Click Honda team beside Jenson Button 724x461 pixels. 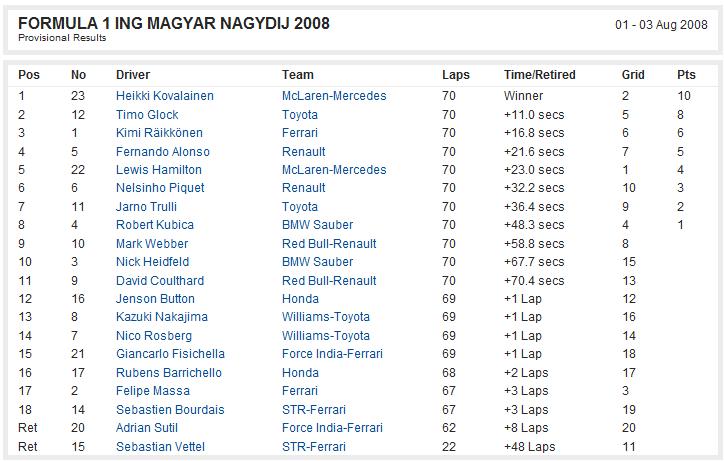click(x=301, y=298)
